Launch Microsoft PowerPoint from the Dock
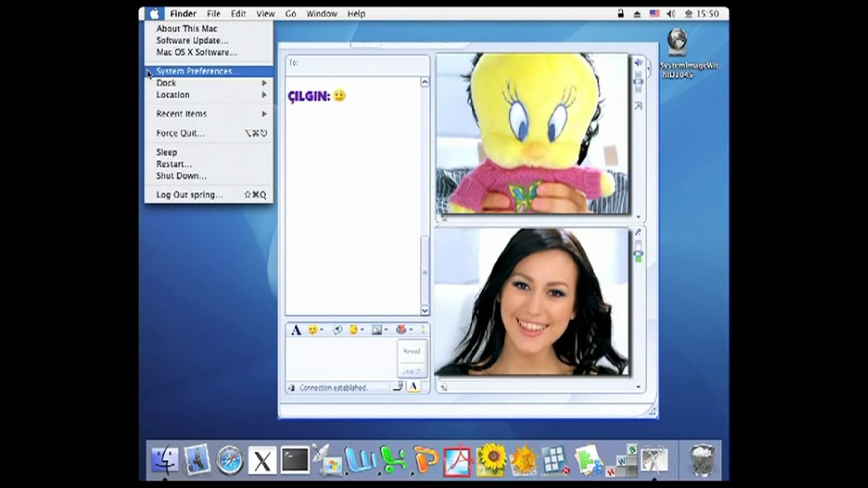Viewport: 868px width, 488px height. point(426,460)
